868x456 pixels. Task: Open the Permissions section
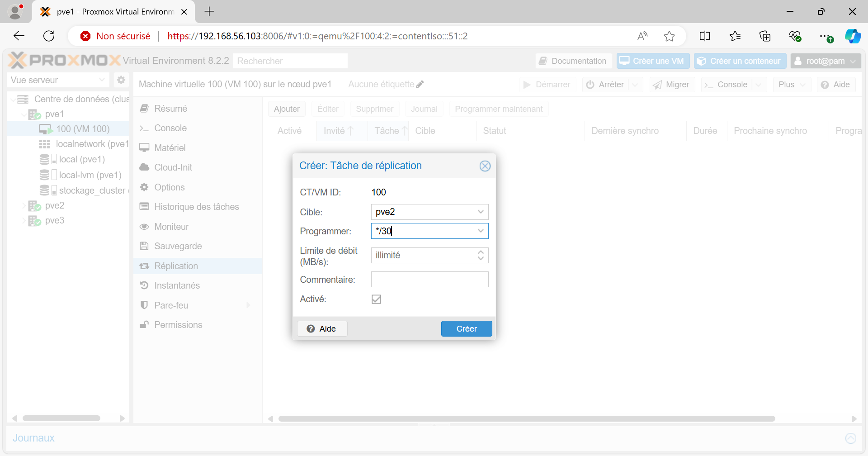tap(198, 325)
